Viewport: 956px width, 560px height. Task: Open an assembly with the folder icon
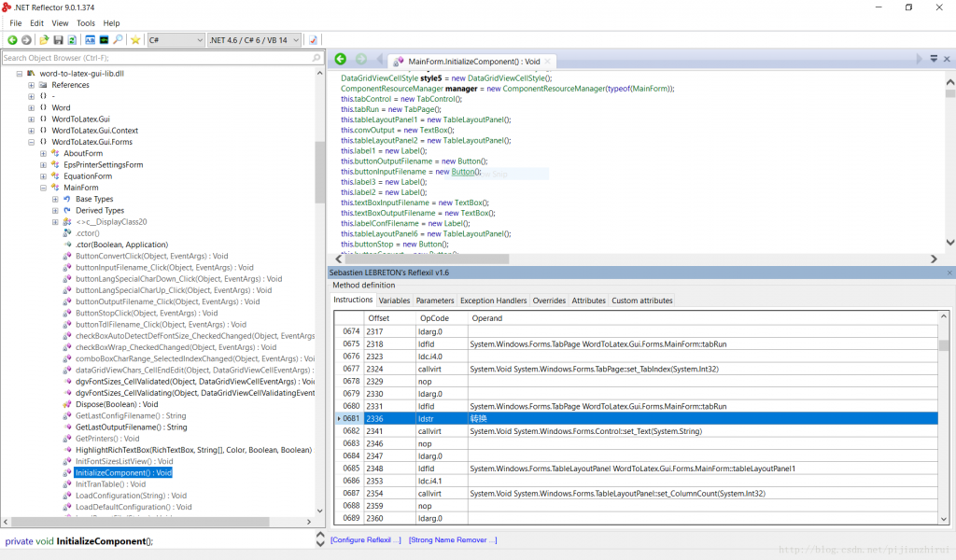point(44,40)
